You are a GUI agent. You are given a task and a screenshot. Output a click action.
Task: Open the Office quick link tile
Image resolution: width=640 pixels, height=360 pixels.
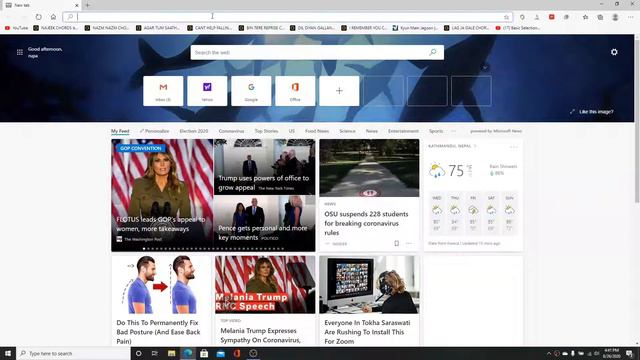[x=295, y=91]
